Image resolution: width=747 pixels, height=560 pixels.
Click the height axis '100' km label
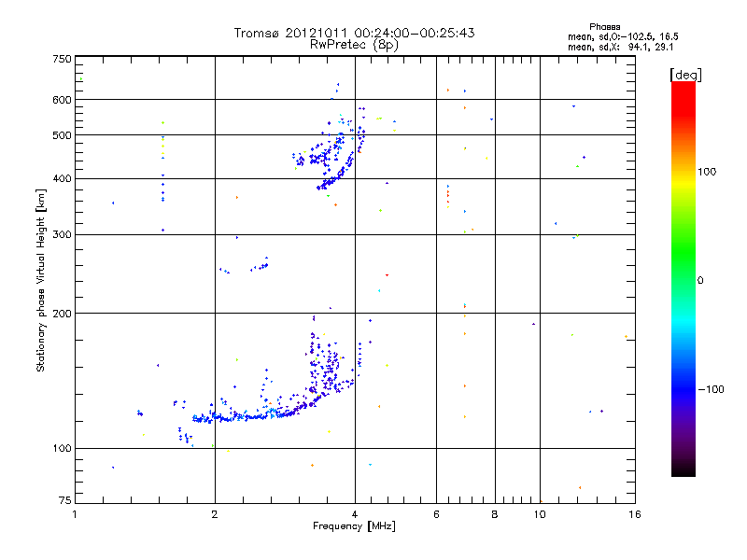[x=62, y=449]
